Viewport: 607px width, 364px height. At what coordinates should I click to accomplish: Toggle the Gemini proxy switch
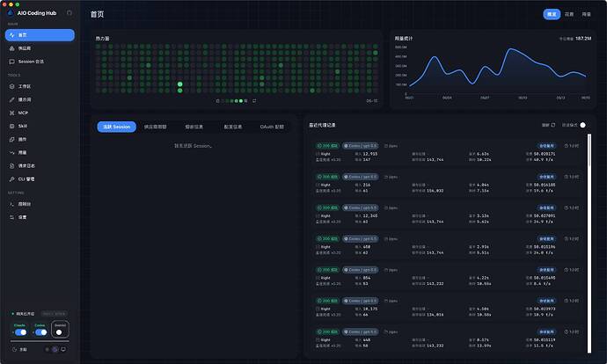tap(60, 332)
